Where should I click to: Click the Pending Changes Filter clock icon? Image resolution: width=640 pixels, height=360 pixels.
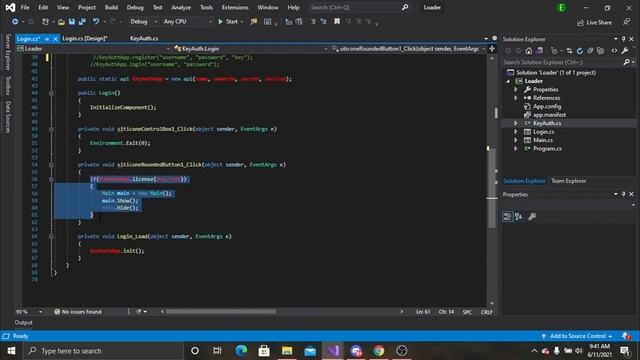[x=554, y=51]
